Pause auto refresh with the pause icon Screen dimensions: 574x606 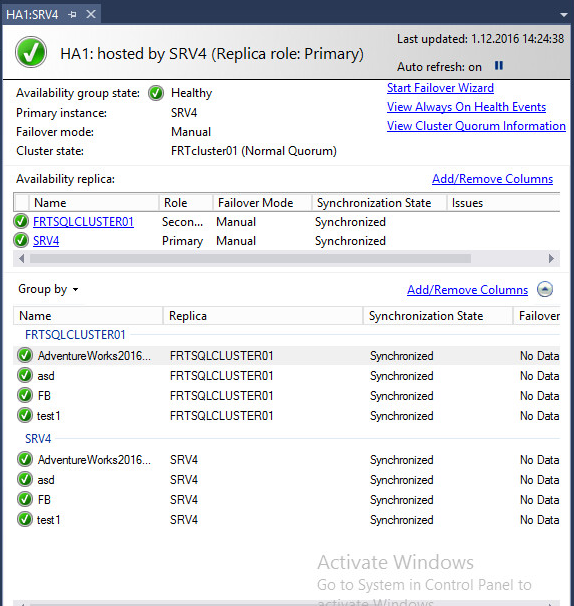[499, 66]
